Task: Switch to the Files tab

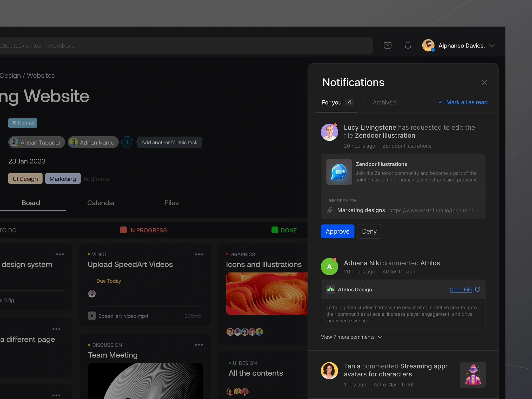Action: tap(171, 203)
